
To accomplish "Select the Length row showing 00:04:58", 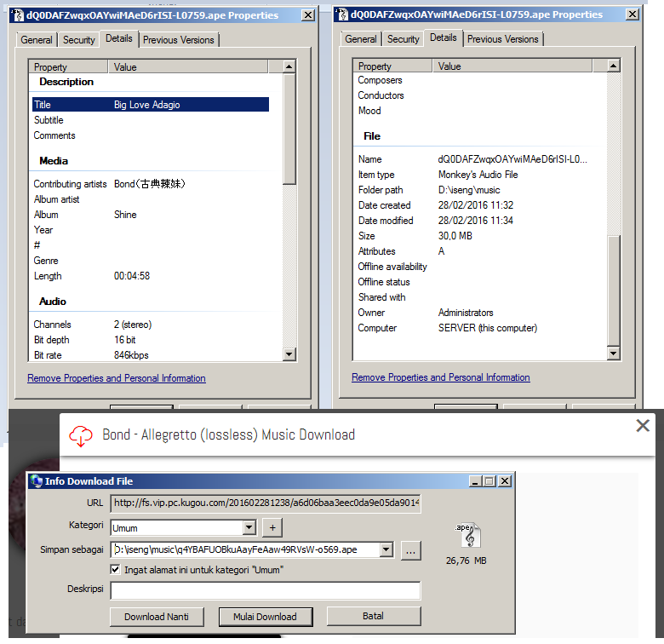I will [151, 276].
